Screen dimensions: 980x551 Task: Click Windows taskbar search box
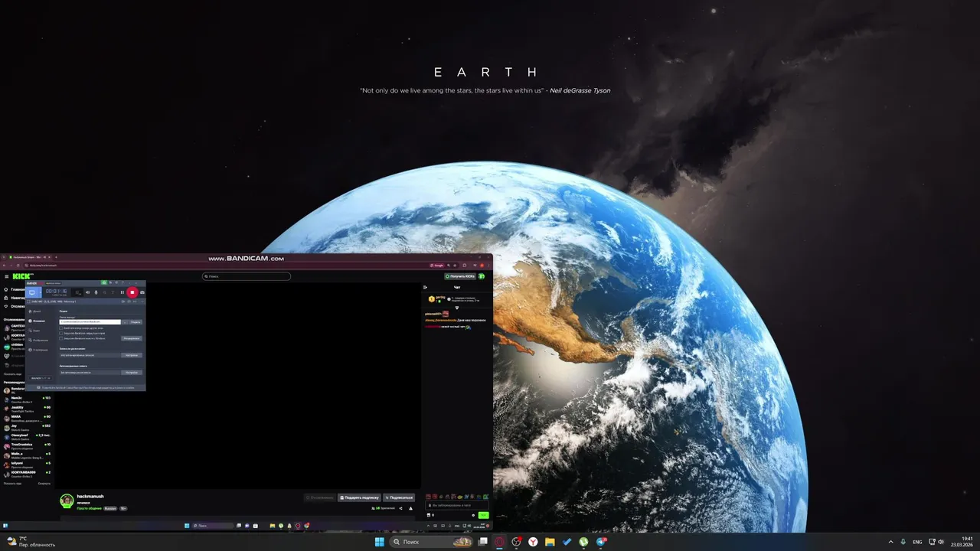pos(431,542)
